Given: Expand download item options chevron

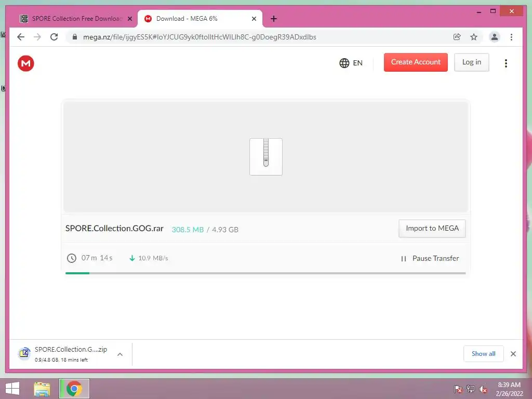Looking at the screenshot, I should pyautogui.click(x=120, y=354).
